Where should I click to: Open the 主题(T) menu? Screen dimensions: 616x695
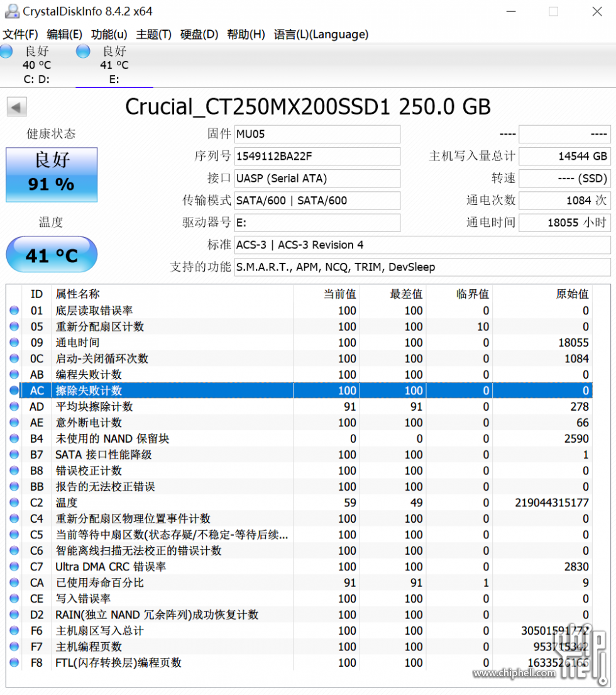click(153, 34)
